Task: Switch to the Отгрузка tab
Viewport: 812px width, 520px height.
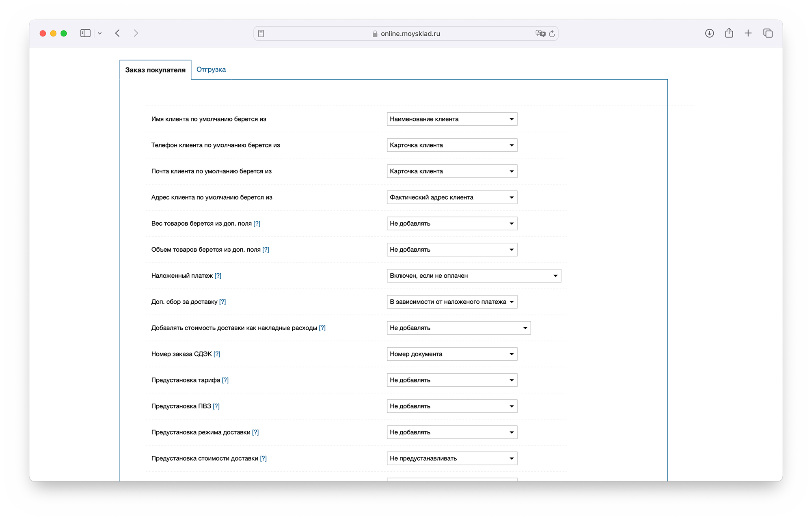Action: coord(211,69)
